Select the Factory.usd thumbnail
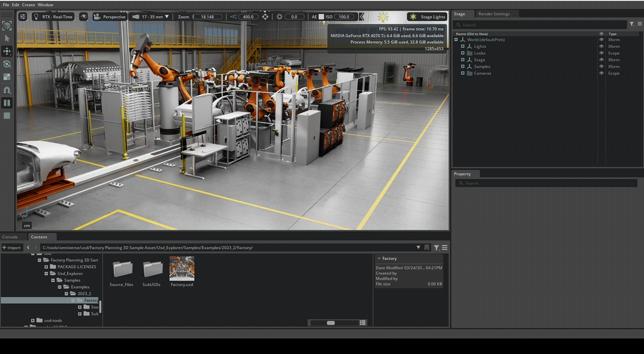 [x=182, y=269]
